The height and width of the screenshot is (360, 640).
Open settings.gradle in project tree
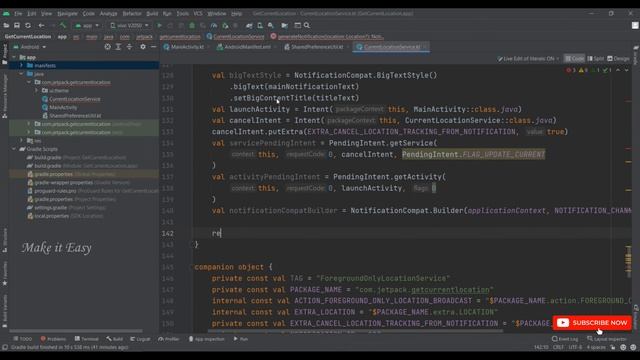pyautogui.click(x=50, y=207)
